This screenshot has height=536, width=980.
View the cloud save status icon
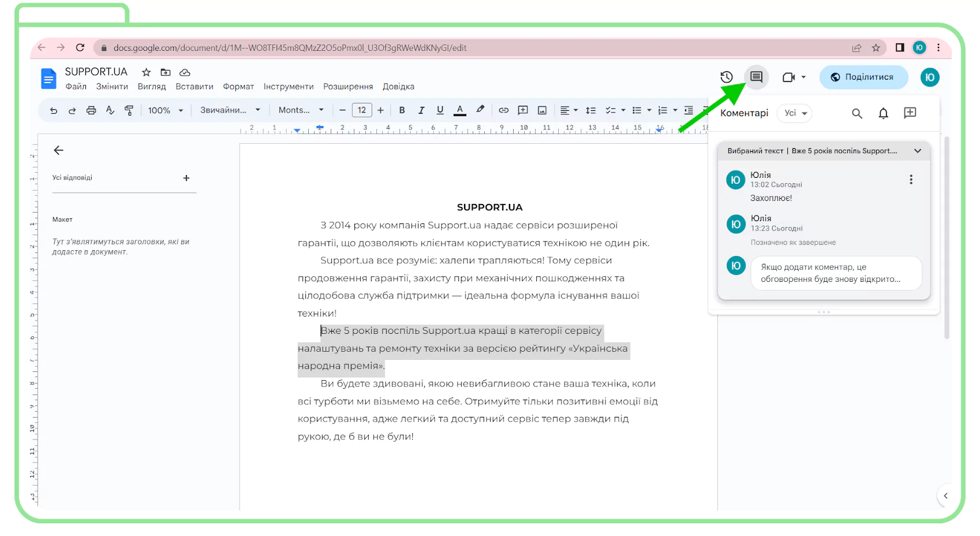185,72
